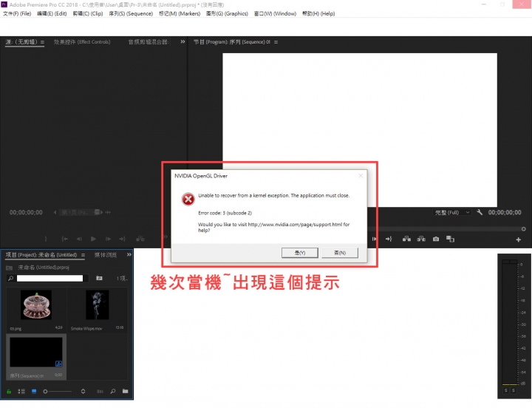532x408 pixels.
Task: Click the Program monitor timecode 00;00;00;00
Action: [x=505, y=212]
